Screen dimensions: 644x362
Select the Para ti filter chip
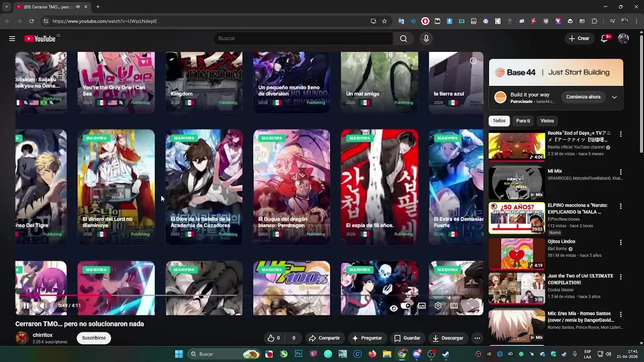coord(523,121)
